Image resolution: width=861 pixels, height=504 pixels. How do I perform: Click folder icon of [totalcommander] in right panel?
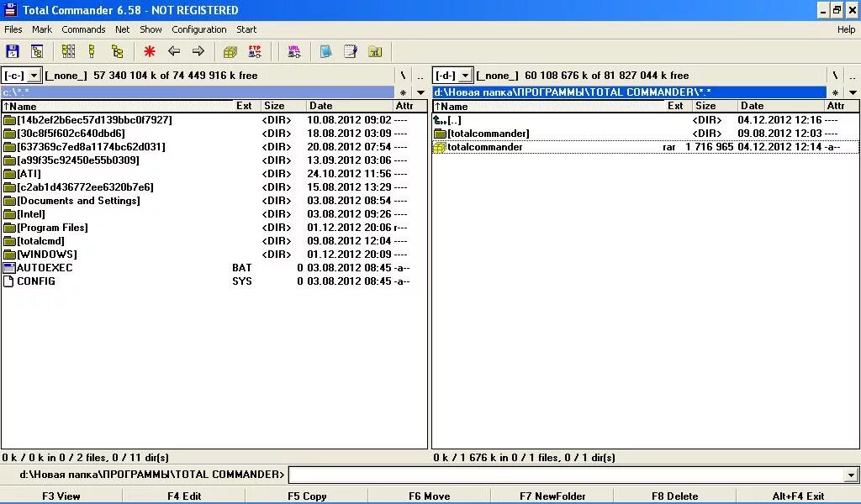coord(439,134)
